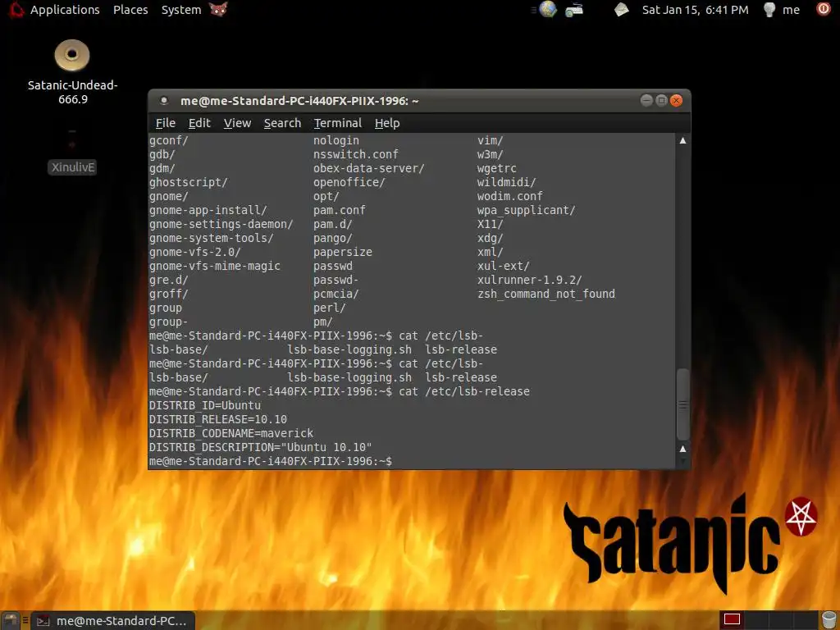
Task: Click the keyboard indicator icon in top panel
Action: click(x=573, y=10)
